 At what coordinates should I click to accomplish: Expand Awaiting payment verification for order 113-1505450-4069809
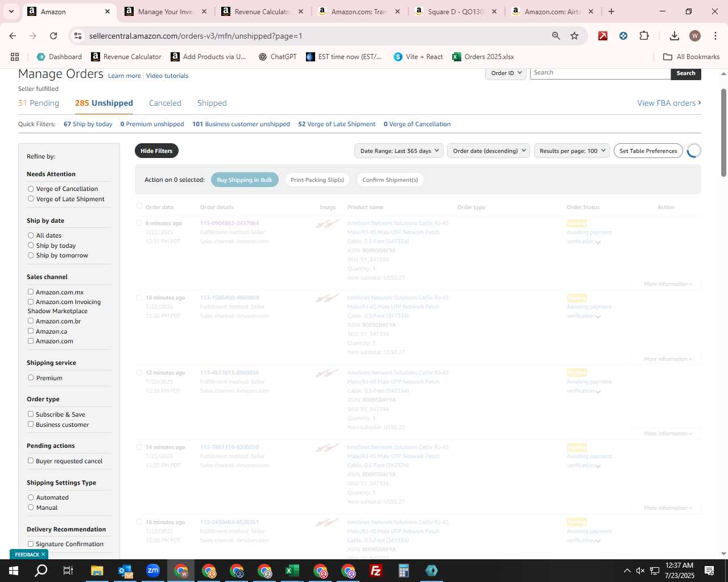pyautogui.click(x=598, y=317)
